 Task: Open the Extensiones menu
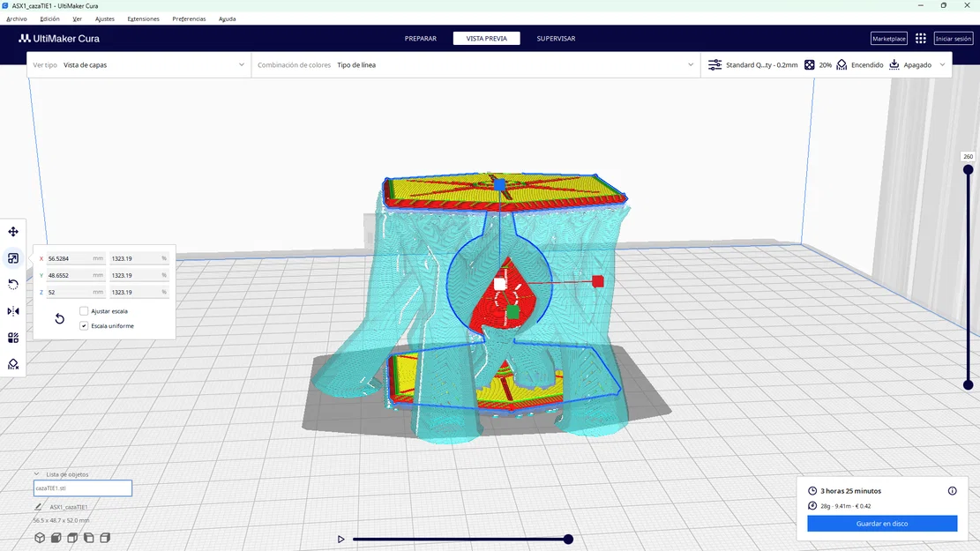tap(143, 18)
